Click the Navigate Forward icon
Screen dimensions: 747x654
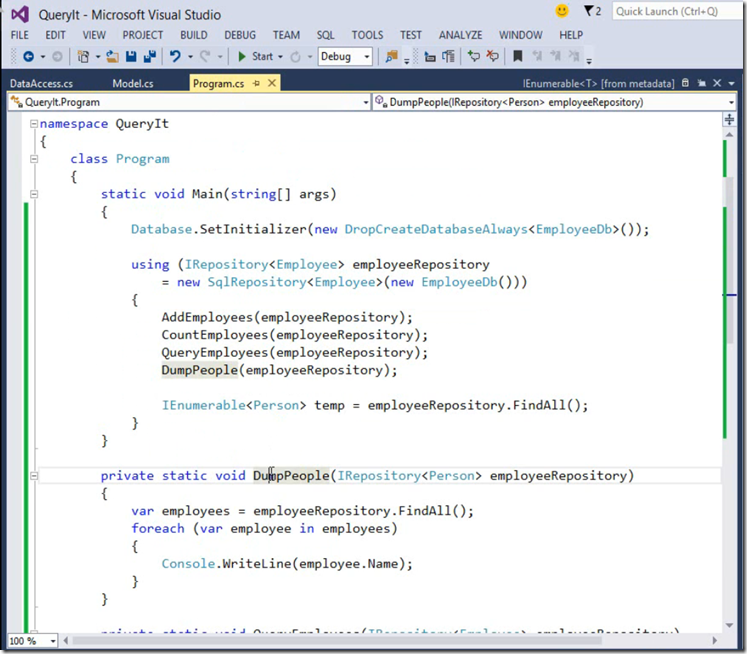click(57, 57)
